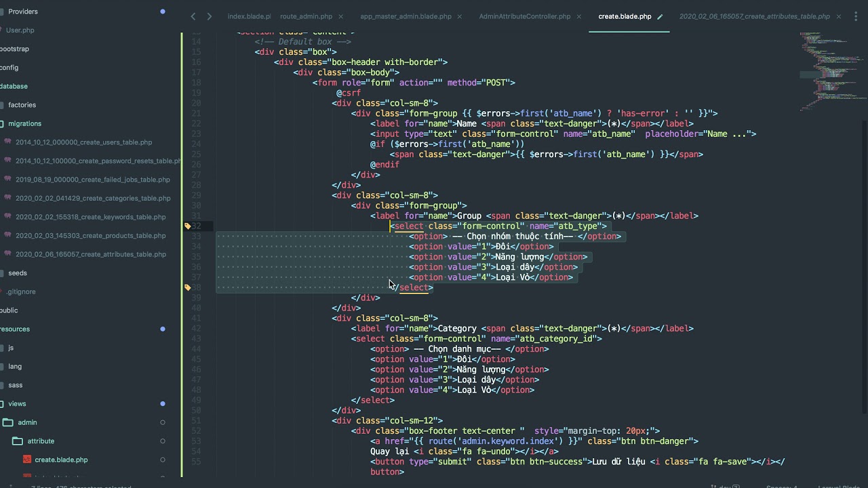The width and height of the screenshot is (868, 488).
Task: Switch to the index.blade.php tab
Action: point(249,16)
